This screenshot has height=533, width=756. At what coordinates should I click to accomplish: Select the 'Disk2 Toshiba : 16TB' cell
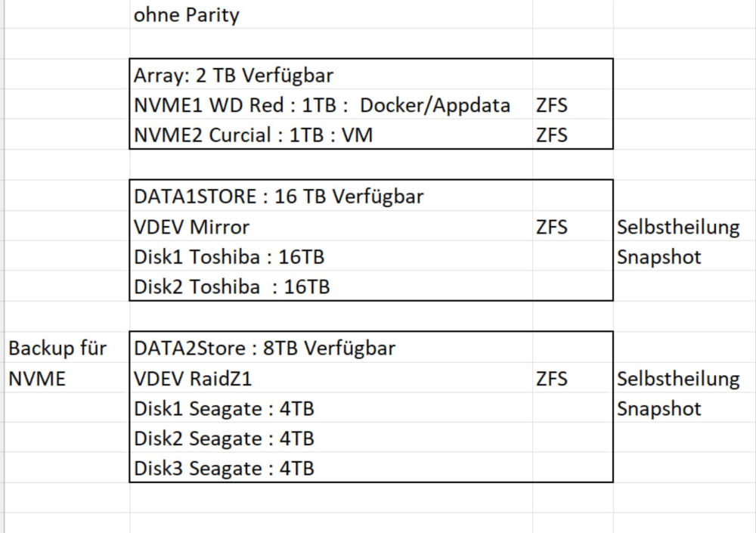pyautogui.click(x=331, y=286)
